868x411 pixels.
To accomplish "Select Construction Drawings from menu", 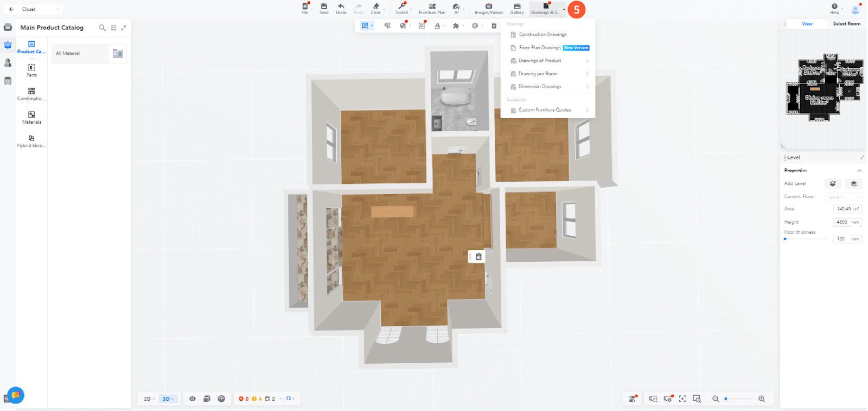I will coord(542,35).
